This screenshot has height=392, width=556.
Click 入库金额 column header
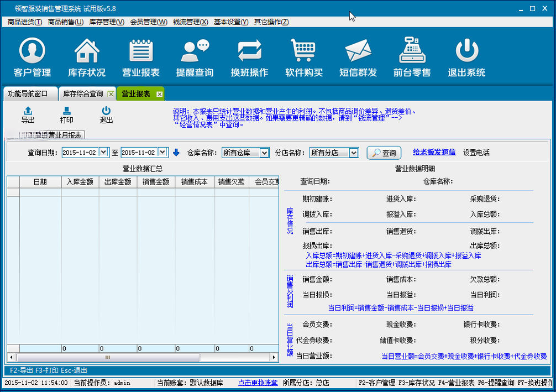[x=80, y=182]
